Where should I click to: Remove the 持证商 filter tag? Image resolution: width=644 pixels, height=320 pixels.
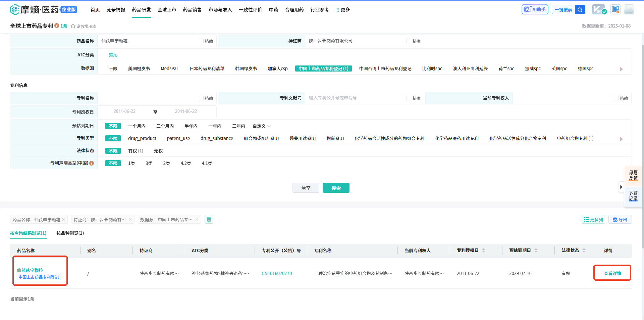tap(130, 220)
